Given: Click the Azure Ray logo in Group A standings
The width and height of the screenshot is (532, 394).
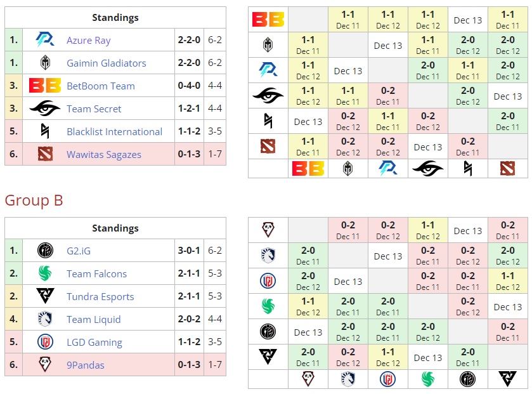Looking at the screenshot, I should coord(45,40).
